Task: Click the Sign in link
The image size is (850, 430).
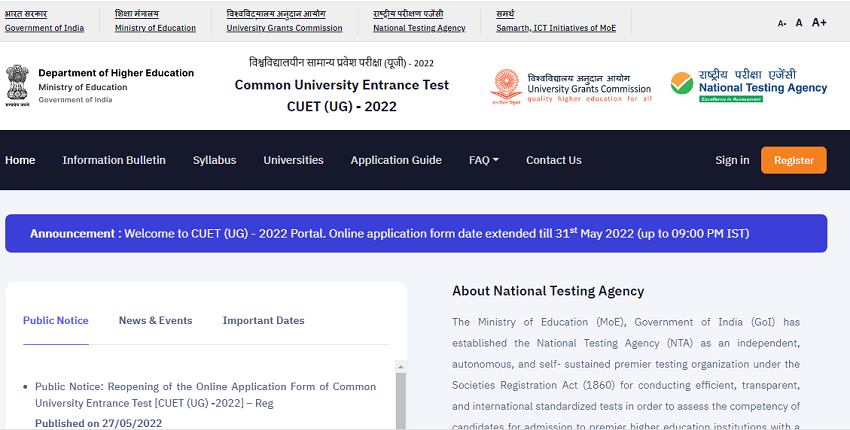Action: pos(732,160)
